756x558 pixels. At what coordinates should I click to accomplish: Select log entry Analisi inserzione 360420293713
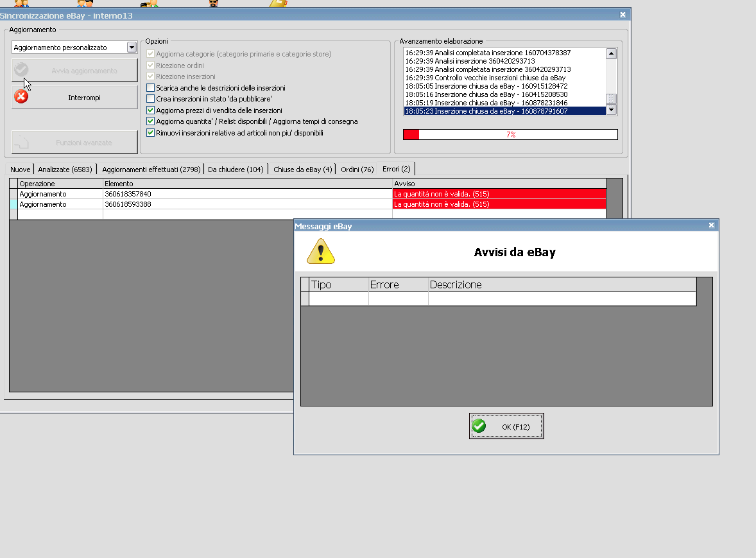point(505,61)
